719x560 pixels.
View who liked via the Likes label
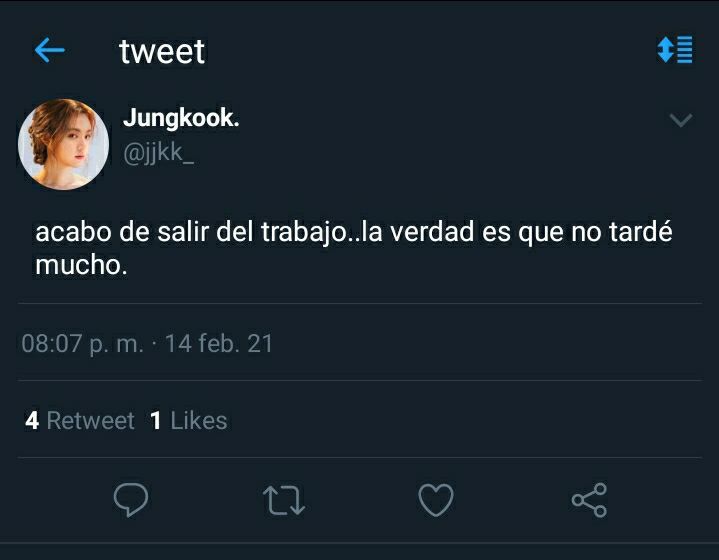coord(199,421)
